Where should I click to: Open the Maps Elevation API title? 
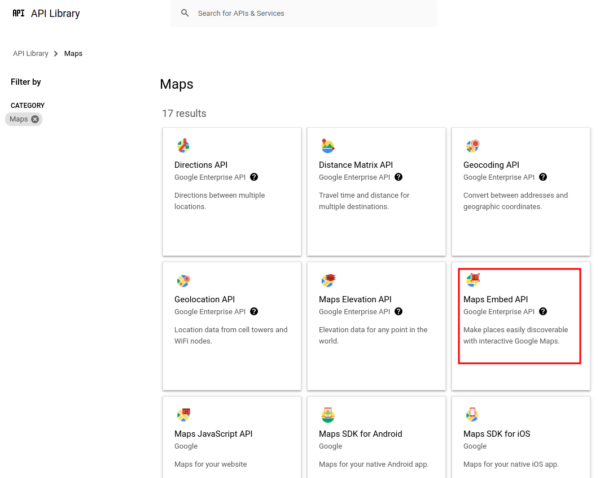355,299
